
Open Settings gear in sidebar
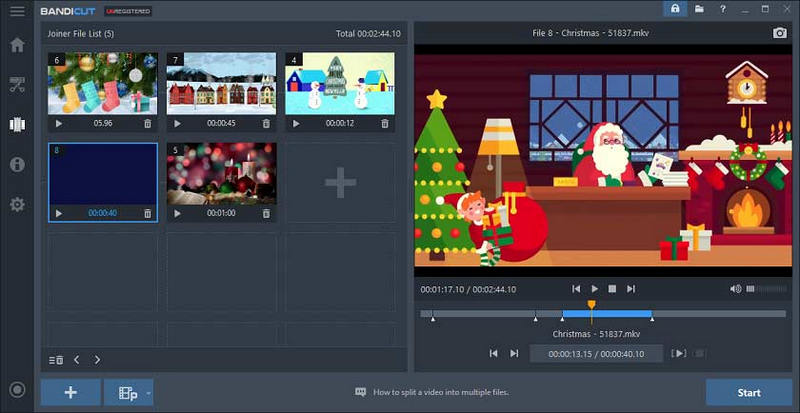pyautogui.click(x=17, y=204)
